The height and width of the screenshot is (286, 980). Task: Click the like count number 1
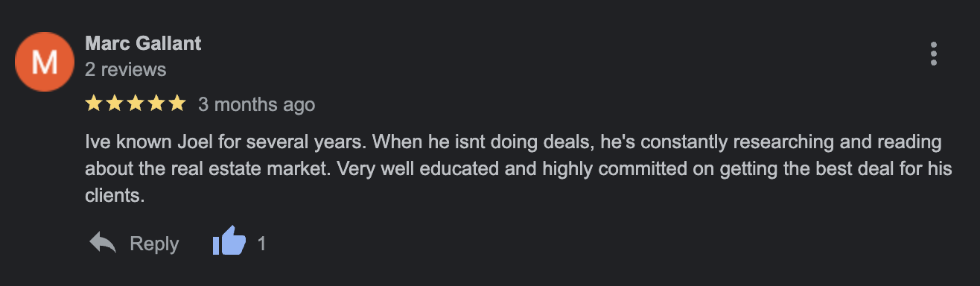point(261,244)
